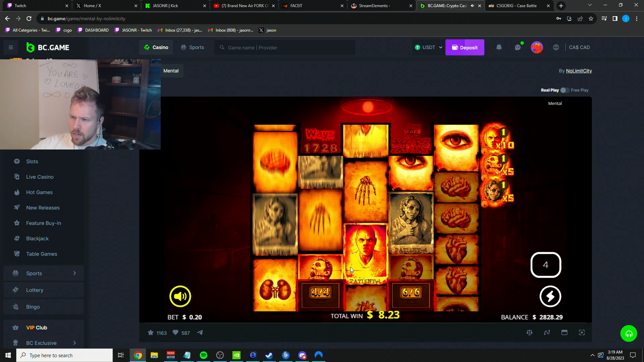Click the purple Deposit button
Image resolution: width=644 pixels, height=362 pixels.
465,47
